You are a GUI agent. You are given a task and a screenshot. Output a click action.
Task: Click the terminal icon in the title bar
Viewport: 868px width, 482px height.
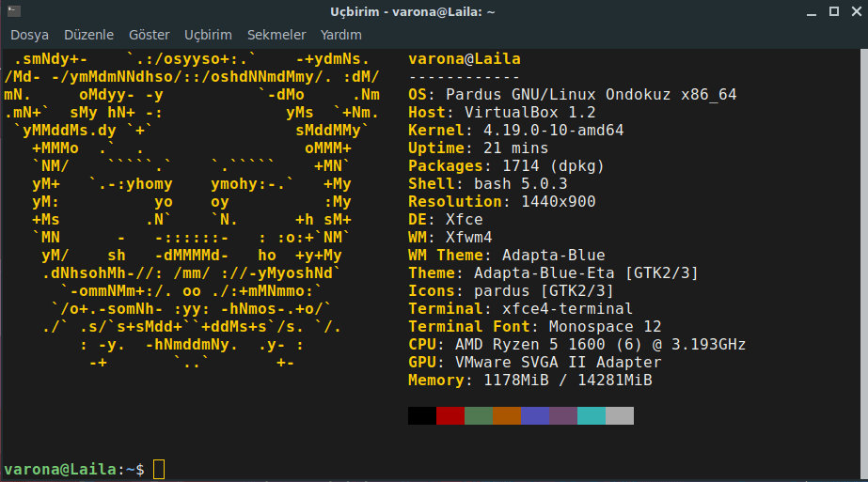[14, 11]
